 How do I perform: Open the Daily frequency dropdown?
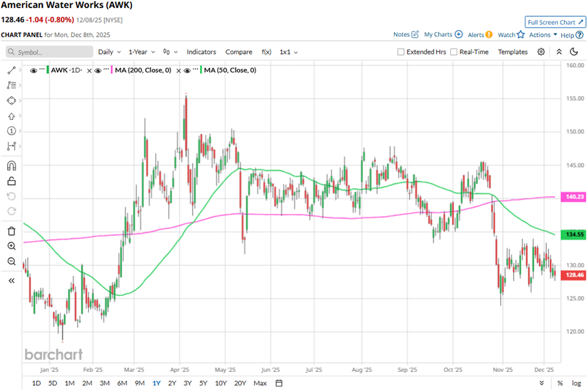point(108,52)
